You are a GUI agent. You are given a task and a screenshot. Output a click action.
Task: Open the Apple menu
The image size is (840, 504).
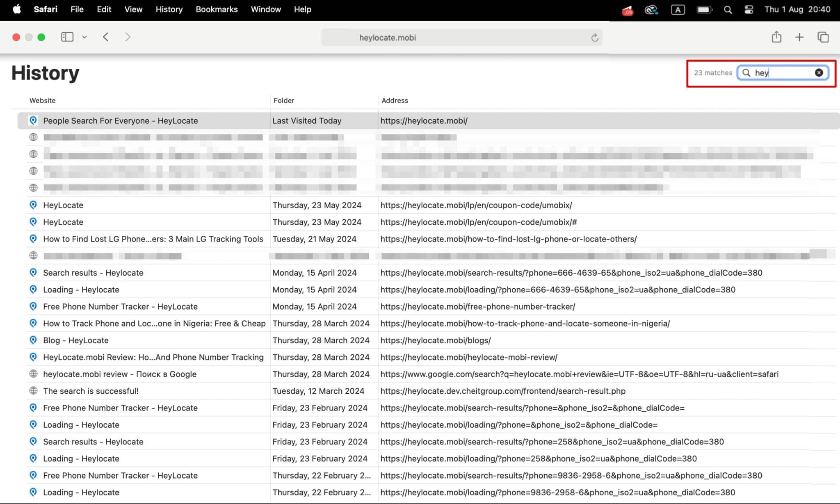tap(16, 9)
